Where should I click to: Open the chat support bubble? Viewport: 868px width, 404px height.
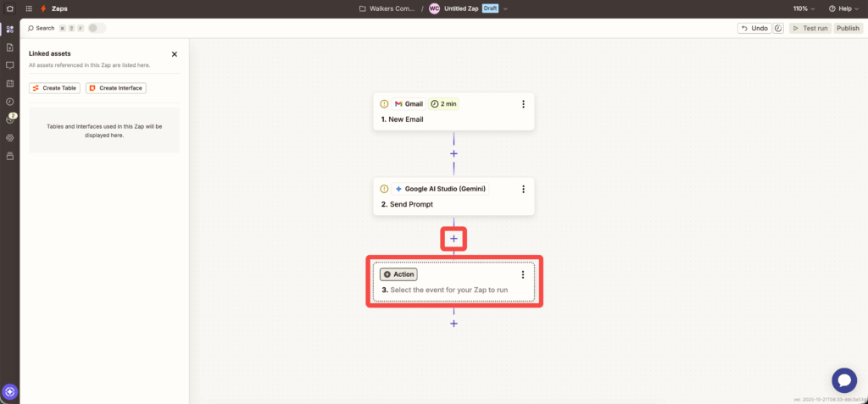(843, 379)
